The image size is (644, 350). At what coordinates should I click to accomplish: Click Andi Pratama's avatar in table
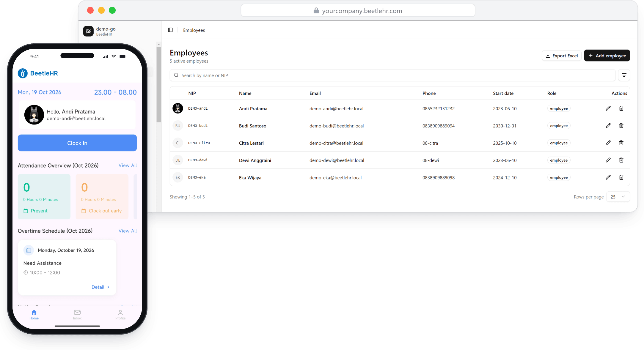pyautogui.click(x=178, y=108)
